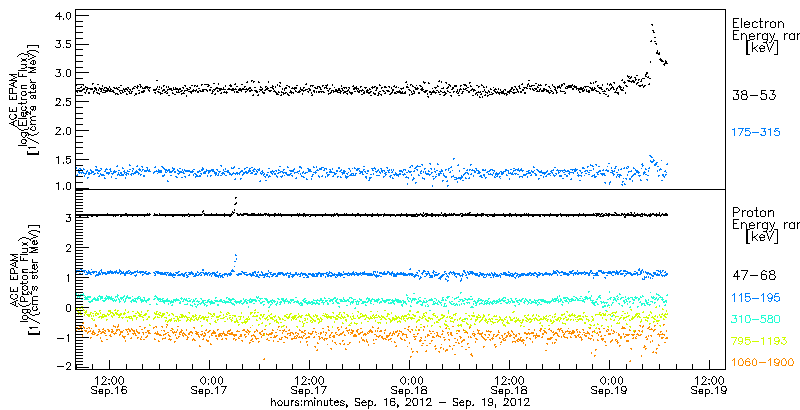Click the 12:00 time label above Sep.17
Image resolution: width=800 pixels, height=410 pixels.
(x=309, y=380)
